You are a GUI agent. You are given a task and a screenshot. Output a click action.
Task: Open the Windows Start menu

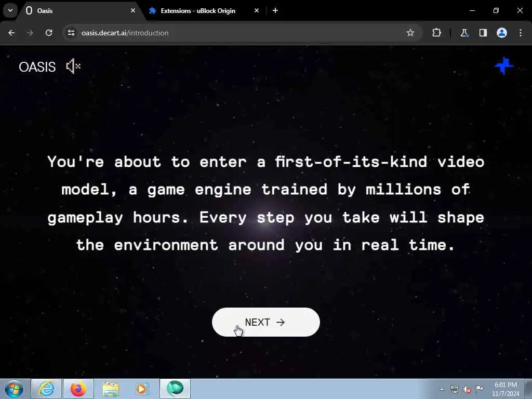(x=14, y=389)
